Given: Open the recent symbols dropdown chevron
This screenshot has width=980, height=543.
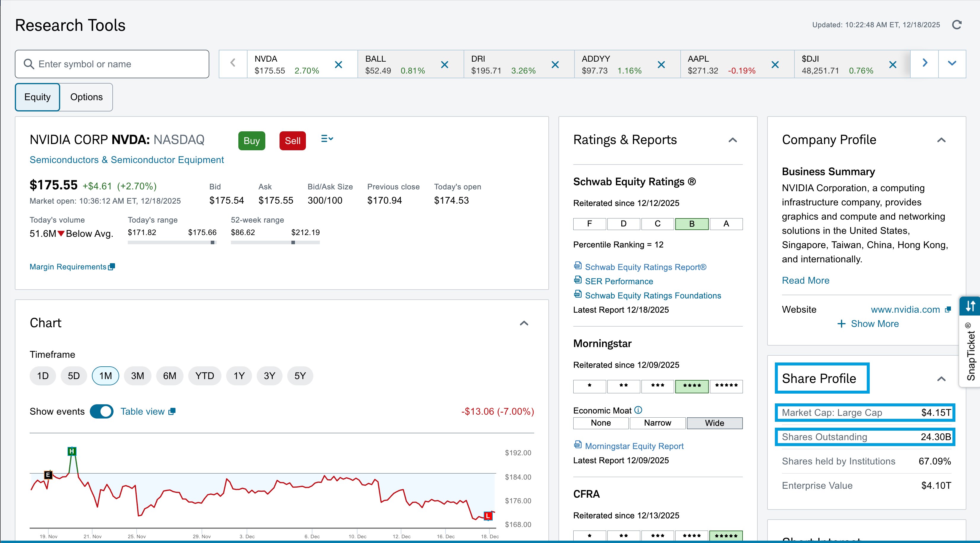Looking at the screenshot, I should [x=952, y=63].
